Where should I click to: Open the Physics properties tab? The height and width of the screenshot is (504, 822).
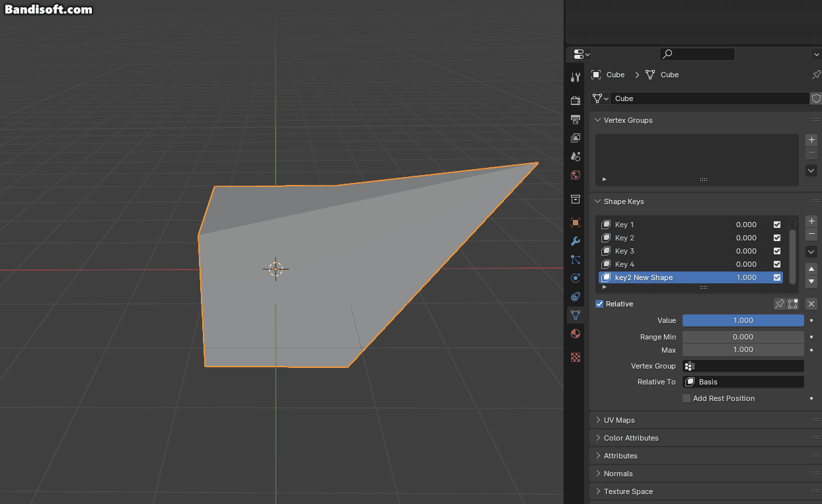click(576, 278)
